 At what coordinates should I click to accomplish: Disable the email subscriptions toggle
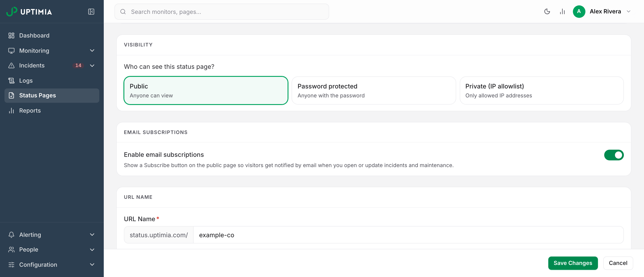tap(614, 155)
